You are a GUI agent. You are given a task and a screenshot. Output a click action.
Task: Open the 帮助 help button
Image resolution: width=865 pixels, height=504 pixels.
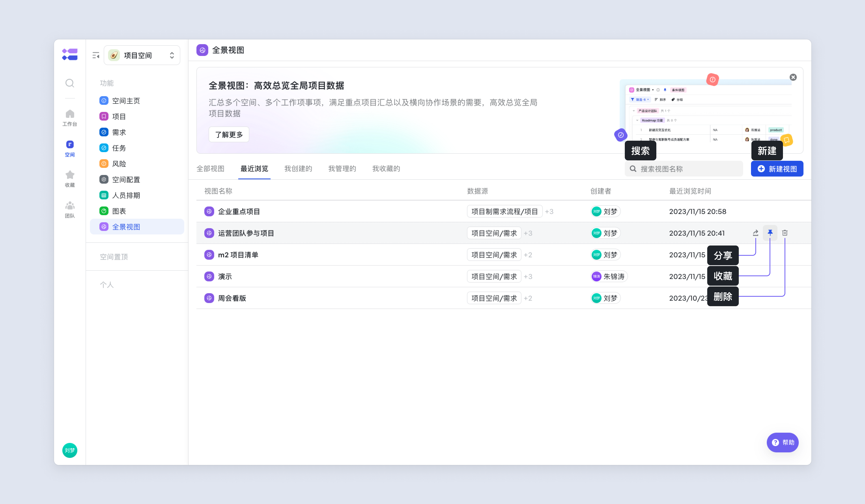[783, 442]
